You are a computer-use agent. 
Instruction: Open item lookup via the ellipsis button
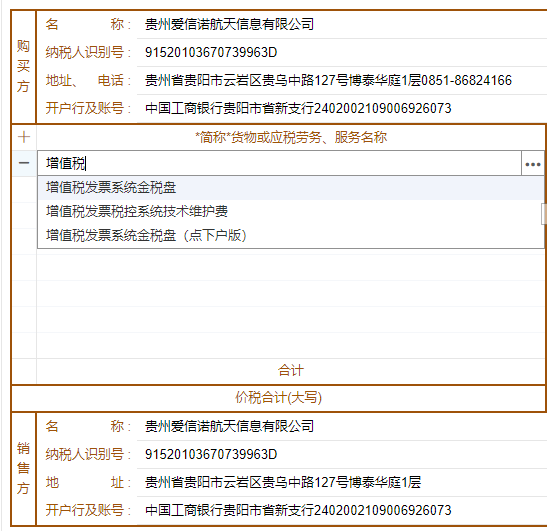point(533,163)
